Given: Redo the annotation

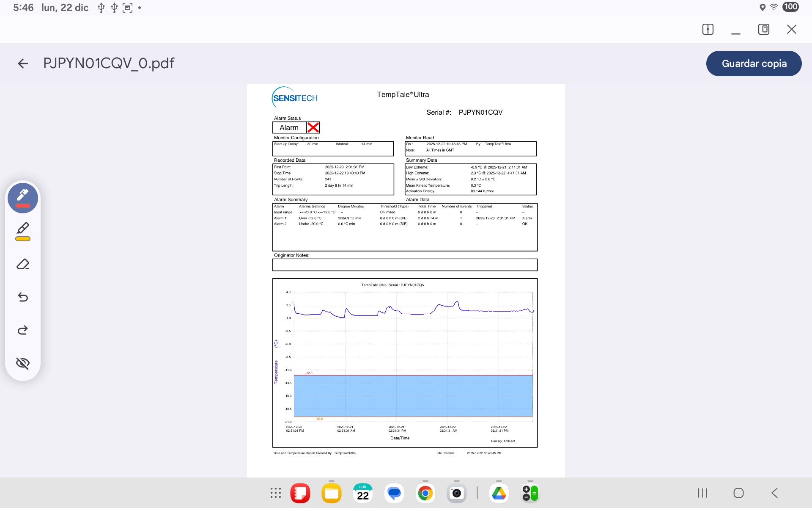Looking at the screenshot, I should tap(23, 330).
